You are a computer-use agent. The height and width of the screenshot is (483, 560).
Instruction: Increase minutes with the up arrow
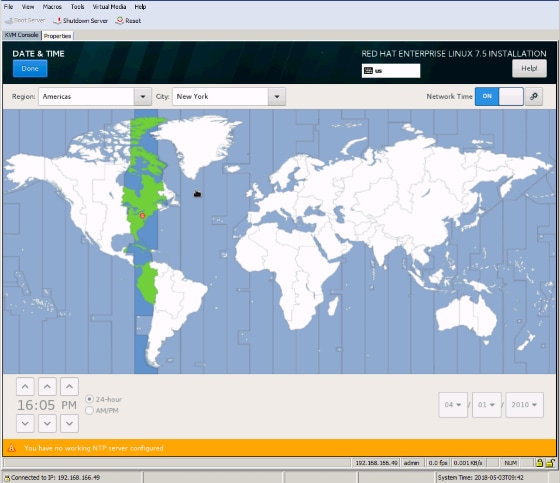tap(47, 387)
